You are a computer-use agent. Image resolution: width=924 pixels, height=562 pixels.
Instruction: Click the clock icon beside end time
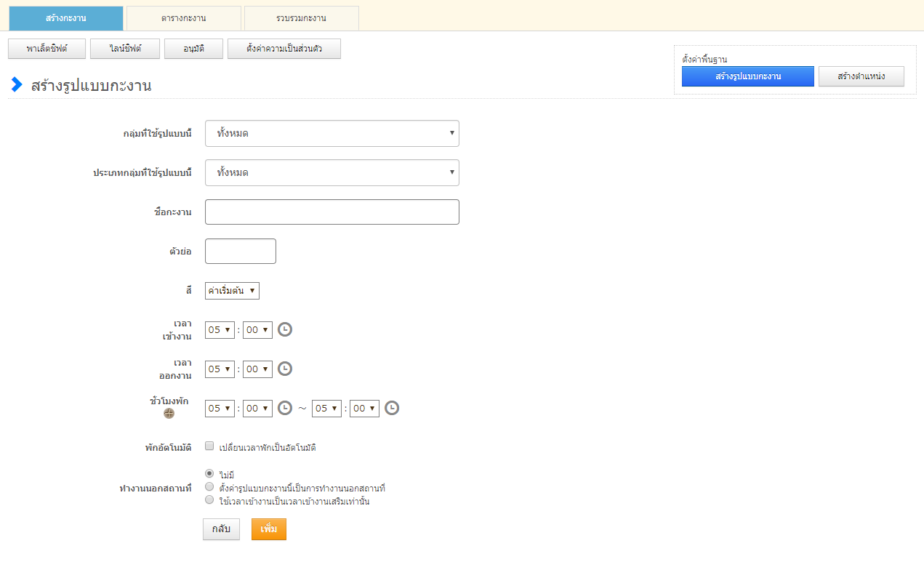pos(285,369)
